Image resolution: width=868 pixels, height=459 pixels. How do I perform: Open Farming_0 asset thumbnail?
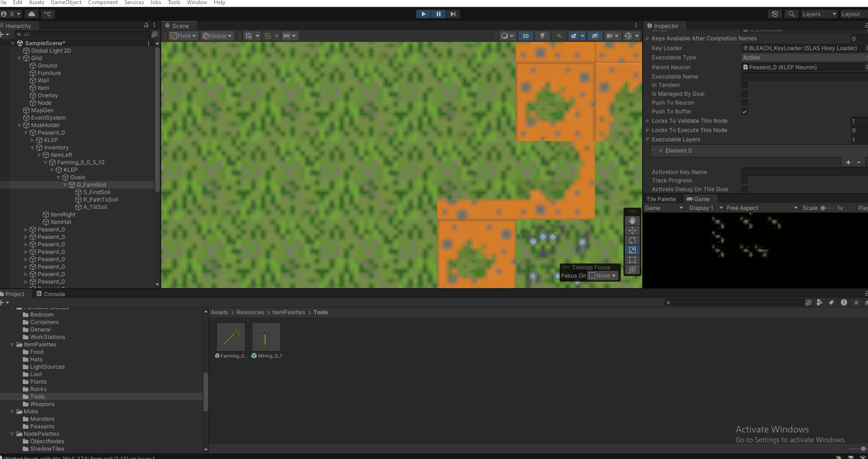231,337
